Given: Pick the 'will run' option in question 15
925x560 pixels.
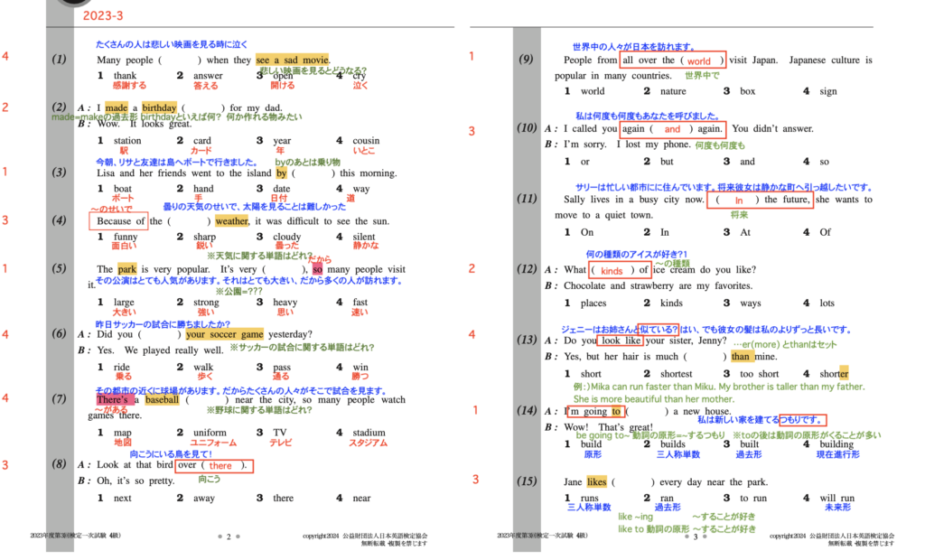Looking at the screenshot, I should click(x=837, y=498).
